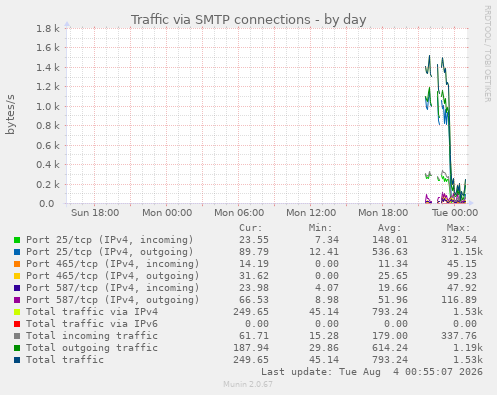The width and height of the screenshot is (497, 395).
Task: Click the Port 465 outgoing max value 99.23
Action: 462,276
